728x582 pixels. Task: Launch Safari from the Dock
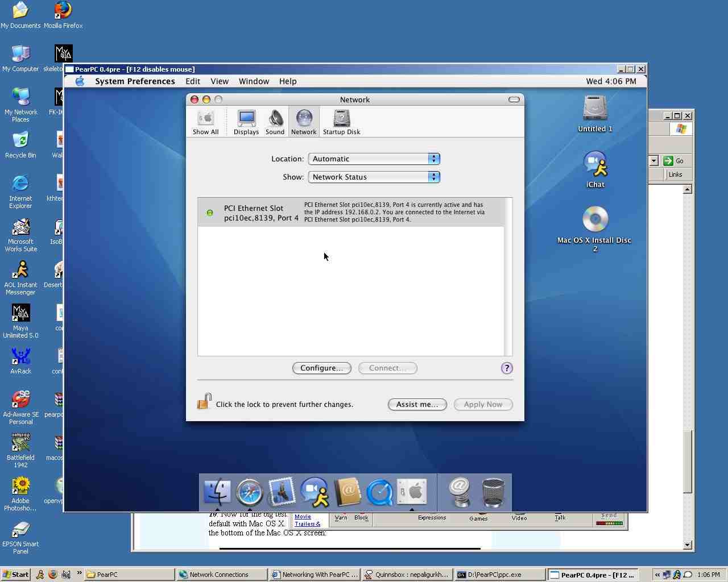pos(249,492)
